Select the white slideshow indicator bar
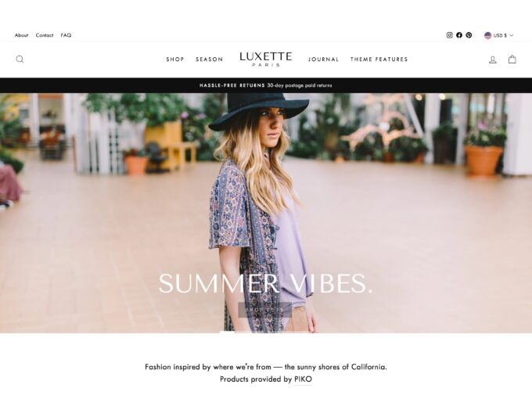This screenshot has height=399, width=532. pyautogui.click(x=228, y=332)
